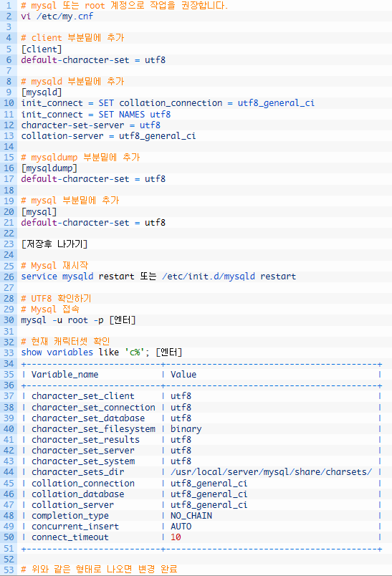The image size is (392, 576).
Task: Click the '# Mysql 재시작' comment
Action: coord(54,265)
